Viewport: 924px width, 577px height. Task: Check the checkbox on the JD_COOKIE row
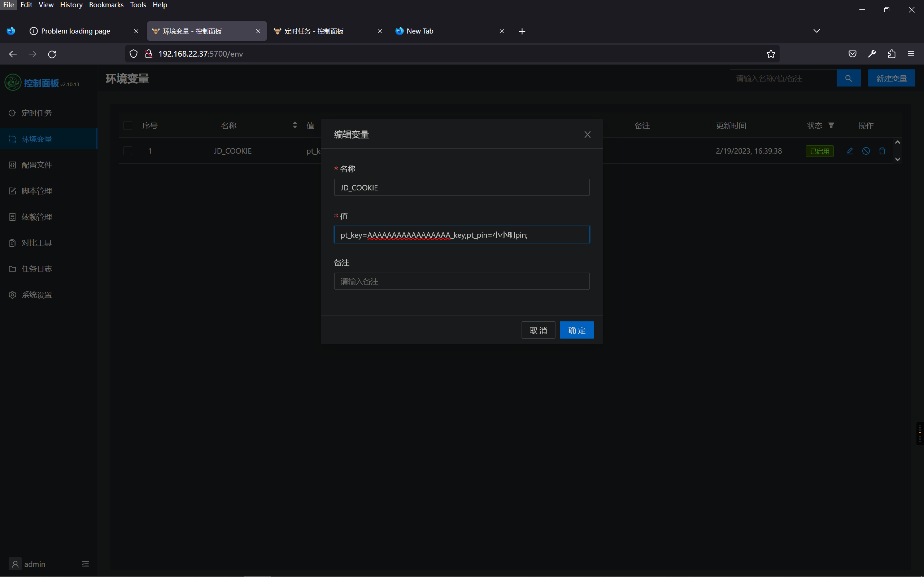(127, 151)
